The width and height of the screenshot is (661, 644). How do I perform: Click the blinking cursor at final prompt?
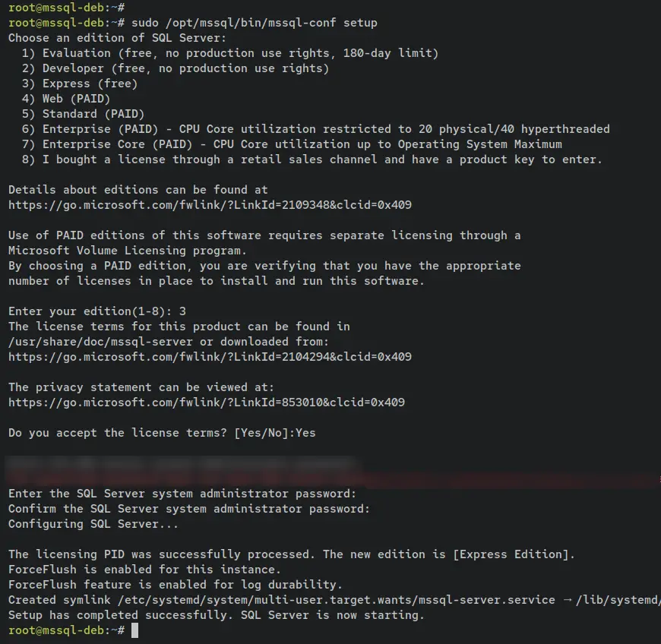pos(135,630)
